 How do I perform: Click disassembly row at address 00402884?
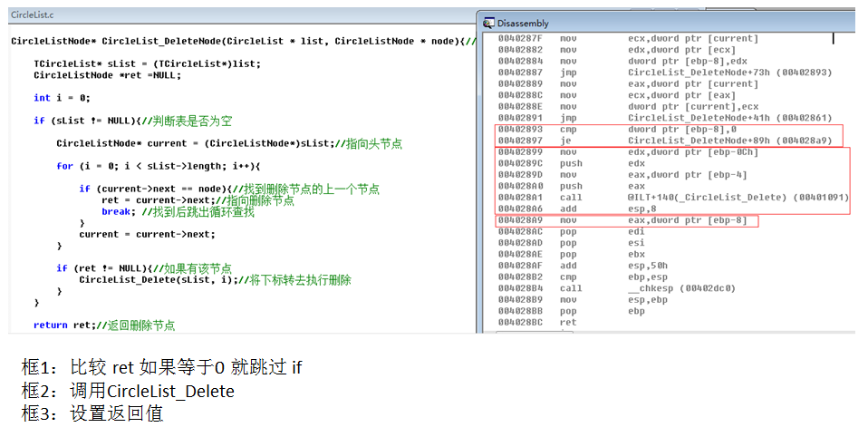622,61
